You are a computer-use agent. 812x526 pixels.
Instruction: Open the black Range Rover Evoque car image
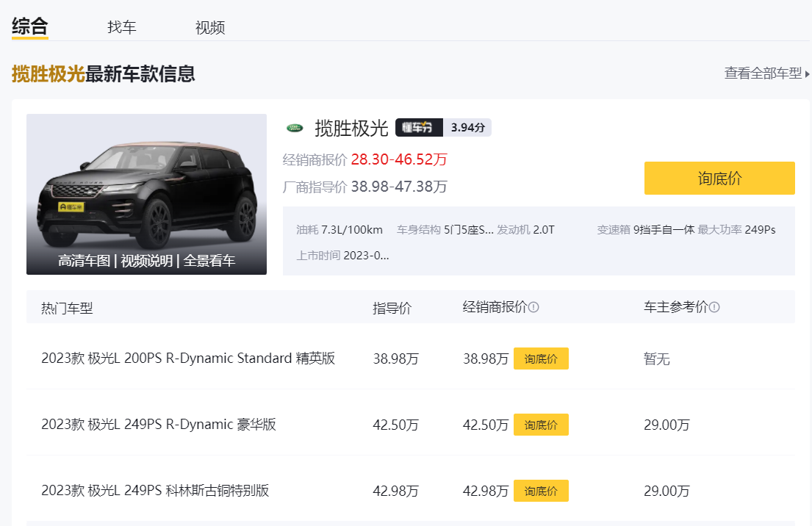[146, 194]
